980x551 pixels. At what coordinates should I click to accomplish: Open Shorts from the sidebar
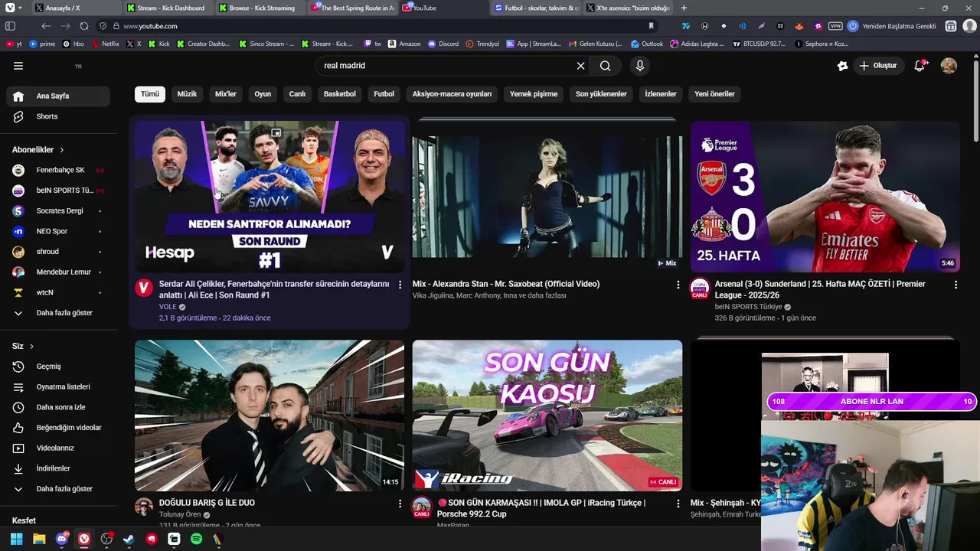pos(58,116)
